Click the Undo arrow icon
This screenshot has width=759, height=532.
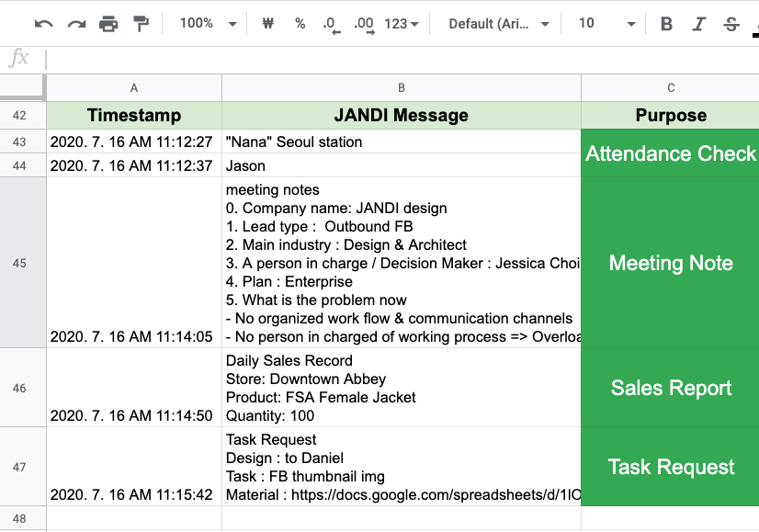point(43,24)
